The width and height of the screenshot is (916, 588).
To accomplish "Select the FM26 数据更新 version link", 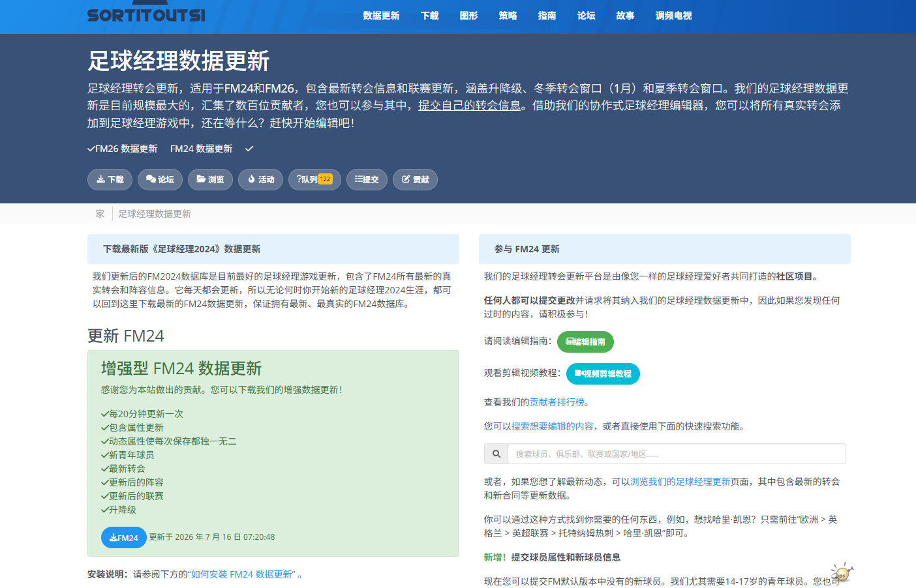I will point(123,149).
